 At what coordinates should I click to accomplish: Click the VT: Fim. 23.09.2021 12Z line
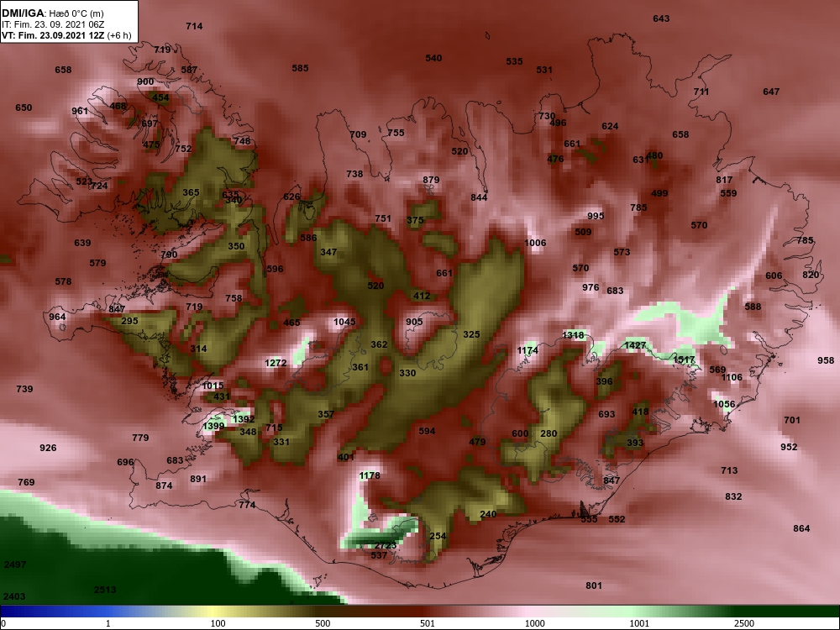click(66, 35)
